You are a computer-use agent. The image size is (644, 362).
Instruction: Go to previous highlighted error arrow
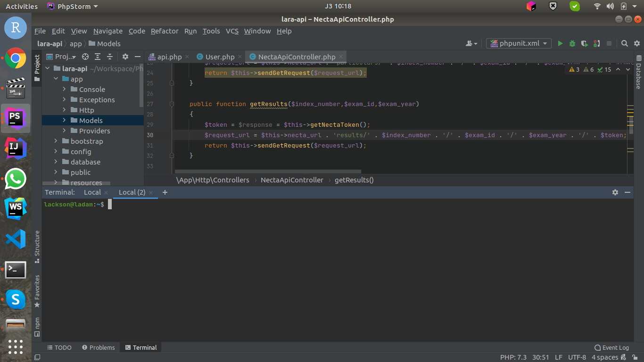618,69
